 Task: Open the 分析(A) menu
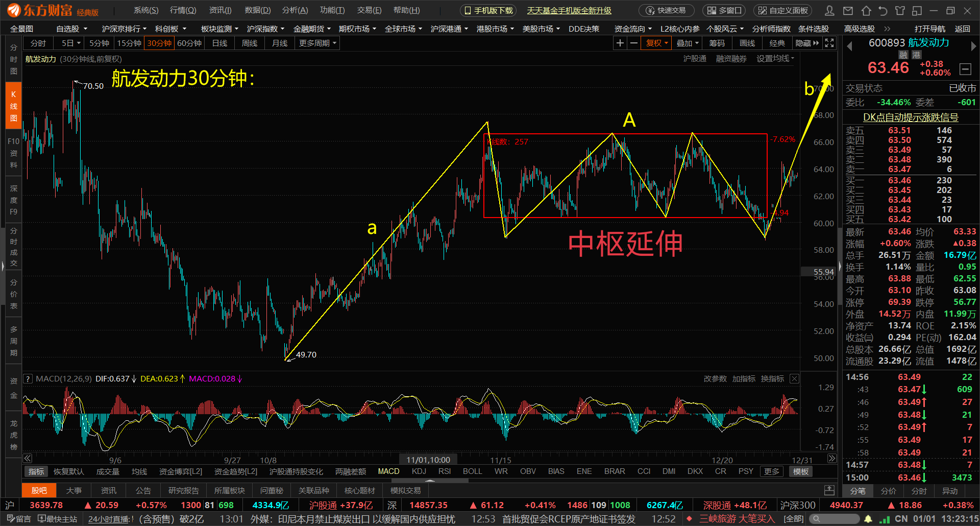(x=295, y=10)
